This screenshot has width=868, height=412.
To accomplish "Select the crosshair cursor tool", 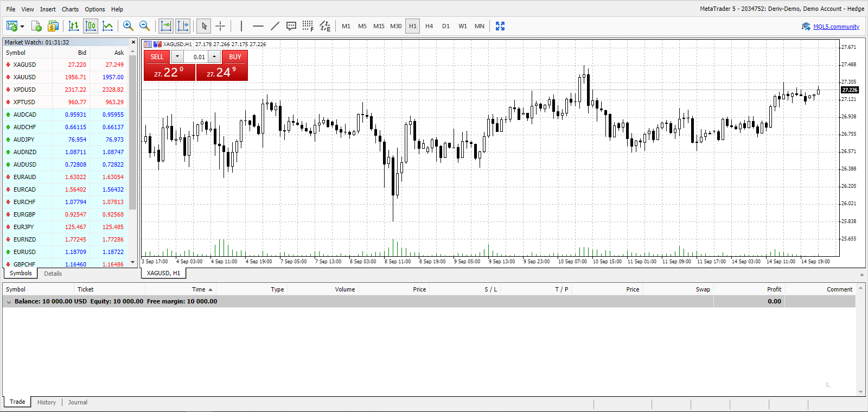I will click(220, 26).
